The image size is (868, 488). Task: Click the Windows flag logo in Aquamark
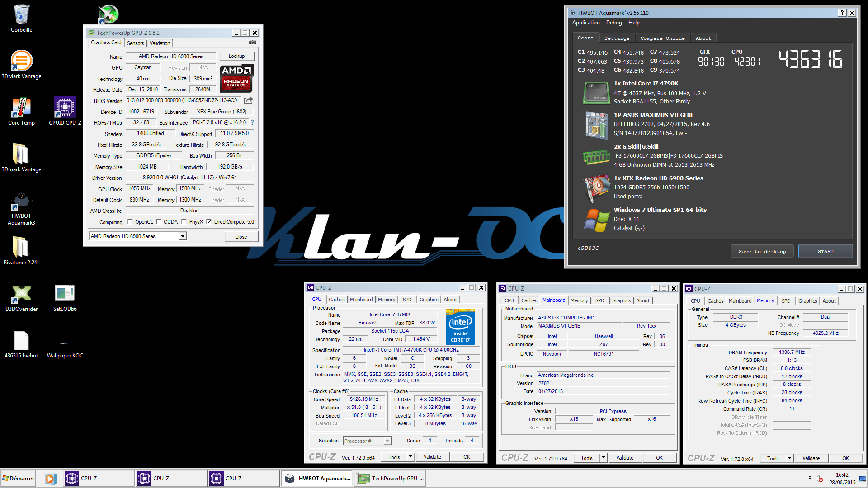click(596, 220)
